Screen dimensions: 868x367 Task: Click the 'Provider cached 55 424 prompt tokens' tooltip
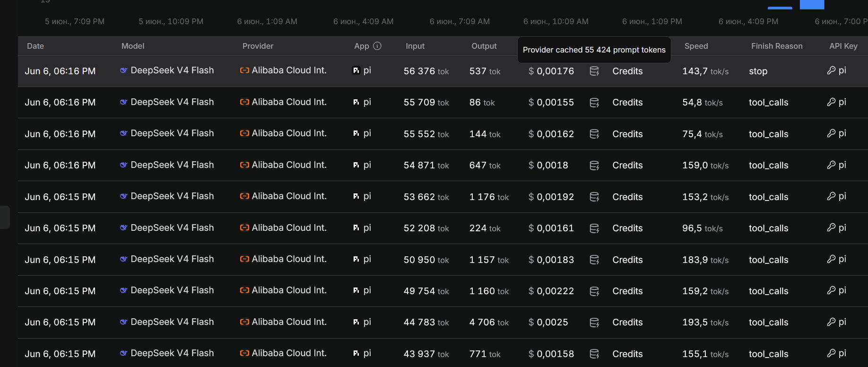pyautogui.click(x=594, y=50)
